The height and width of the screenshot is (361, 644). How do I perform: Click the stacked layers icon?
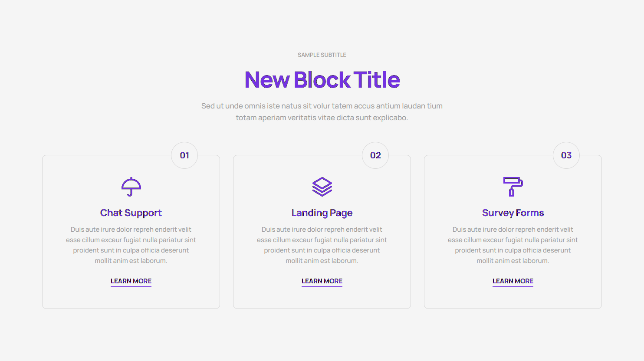[322, 187]
